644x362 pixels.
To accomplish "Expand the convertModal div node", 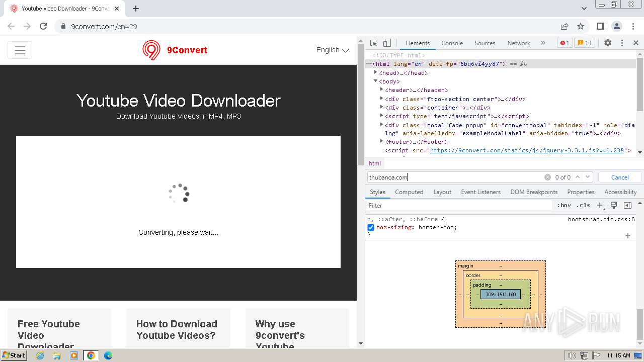I will coord(381,124).
